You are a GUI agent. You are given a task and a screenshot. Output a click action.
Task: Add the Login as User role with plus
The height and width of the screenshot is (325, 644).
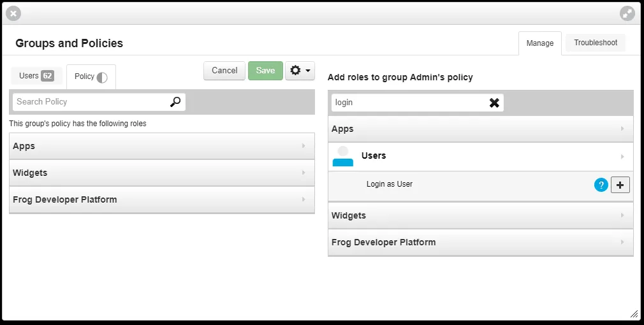[x=620, y=185]
